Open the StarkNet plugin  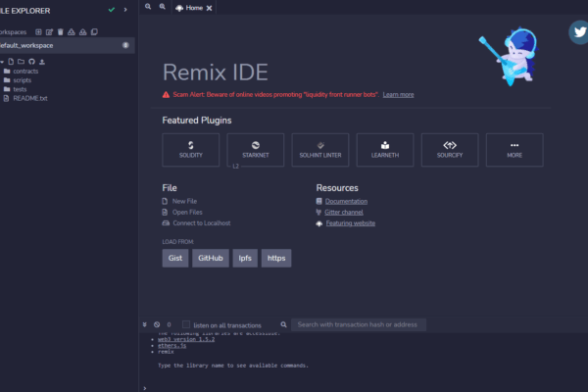pos(255,149)
